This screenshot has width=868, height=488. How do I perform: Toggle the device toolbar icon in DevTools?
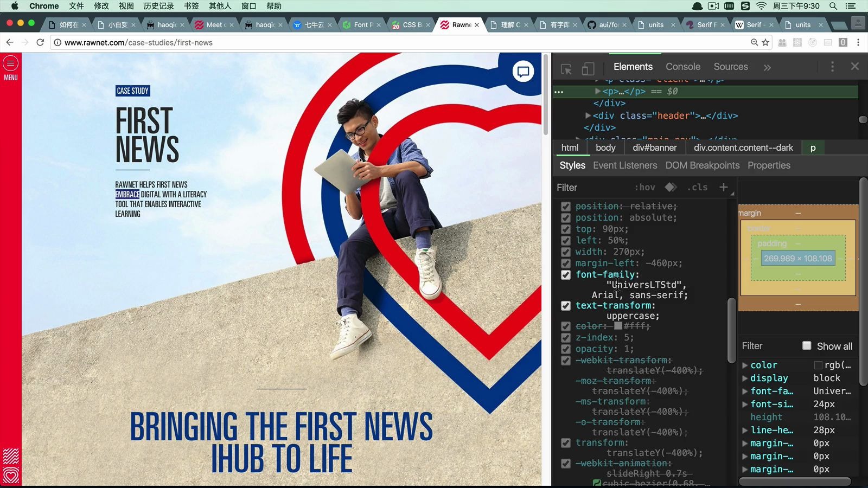coord(588,69)
